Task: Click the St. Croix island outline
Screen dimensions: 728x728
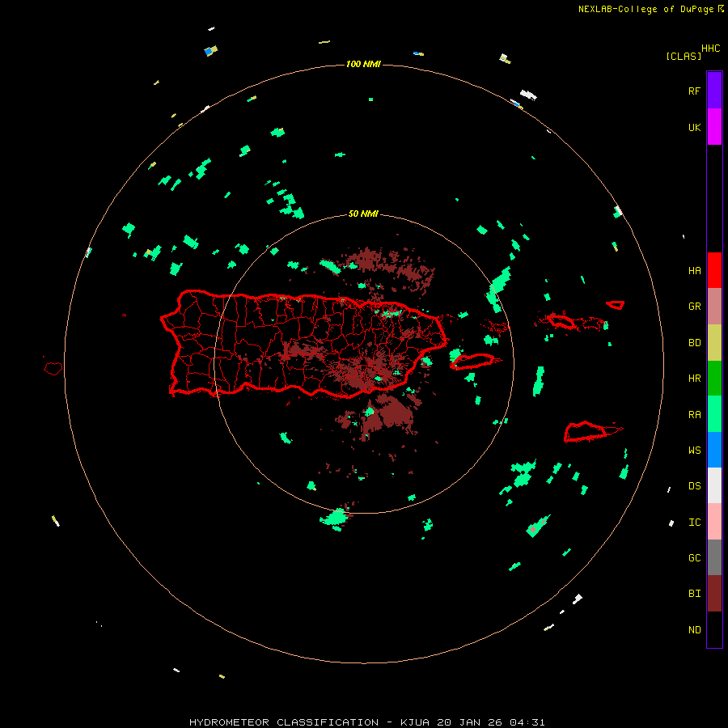Action: [586, 431]
